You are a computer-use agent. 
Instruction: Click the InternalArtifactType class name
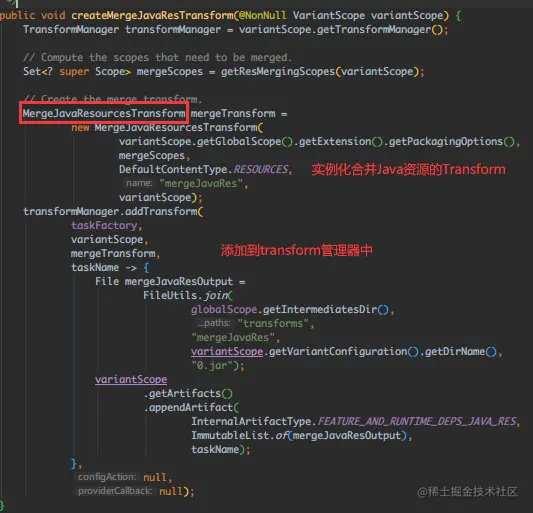[251, 422]
